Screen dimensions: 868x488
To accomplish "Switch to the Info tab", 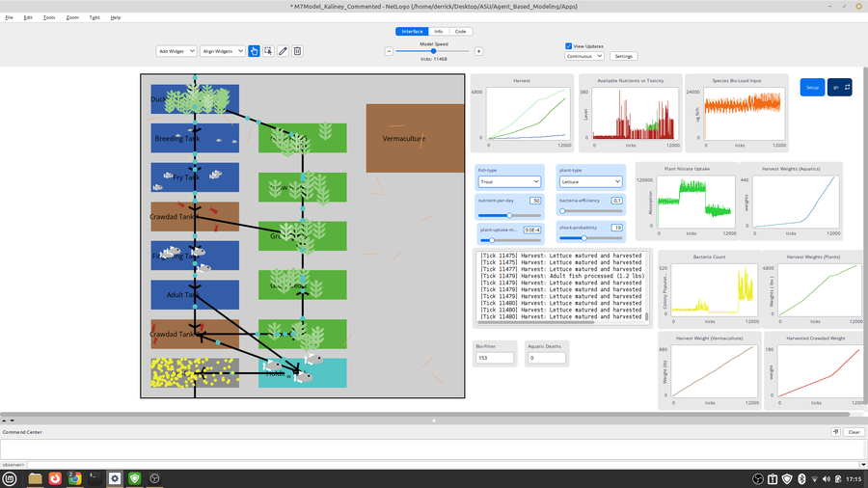I will pyautogui.click(x=439, y=32).
